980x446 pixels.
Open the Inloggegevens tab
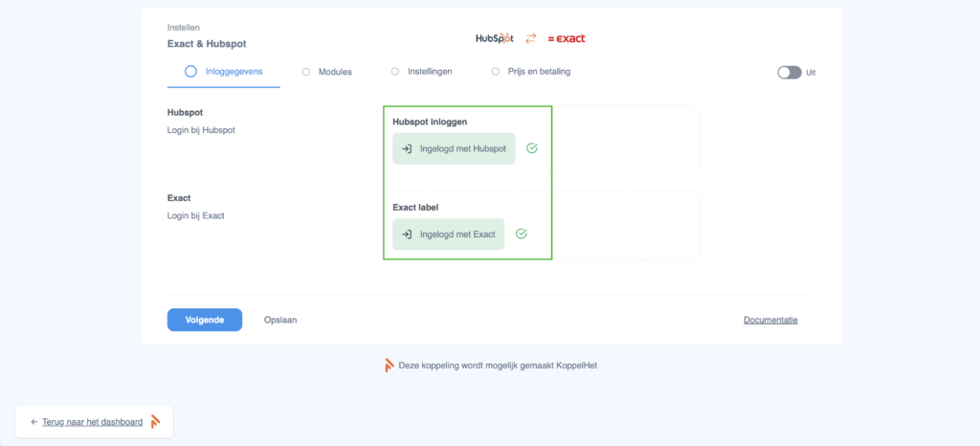tap(224, 71)
